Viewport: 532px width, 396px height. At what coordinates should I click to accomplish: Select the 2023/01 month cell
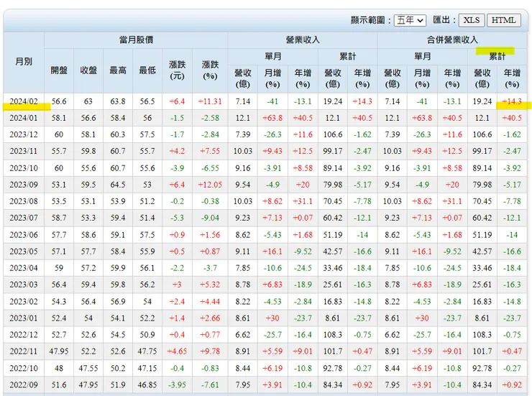point(24,318)
